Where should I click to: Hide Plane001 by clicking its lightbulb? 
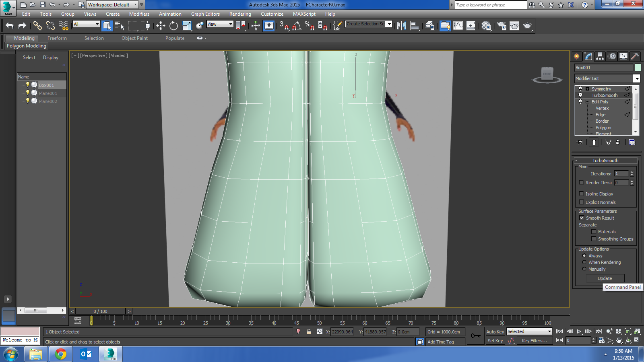click(x=27, y=93)
